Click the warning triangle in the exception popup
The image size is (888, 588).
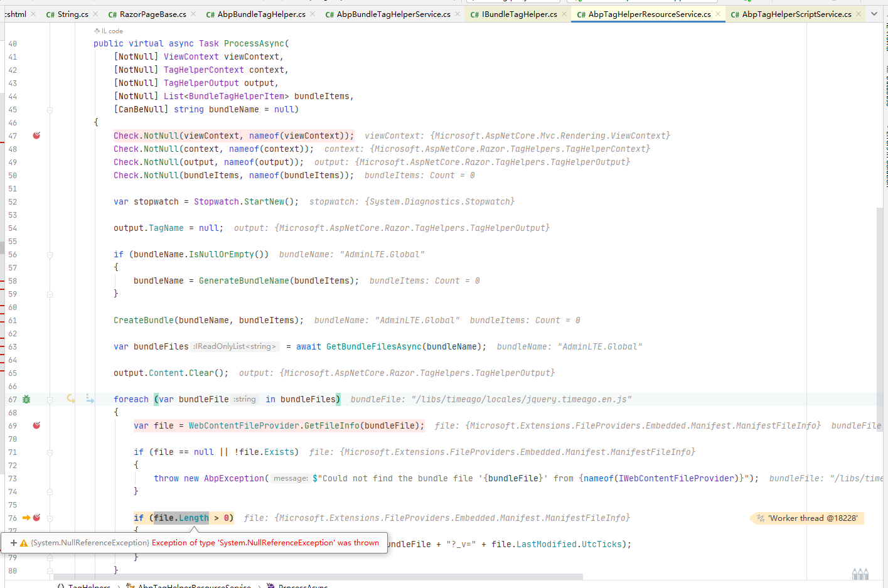point(23,542)
